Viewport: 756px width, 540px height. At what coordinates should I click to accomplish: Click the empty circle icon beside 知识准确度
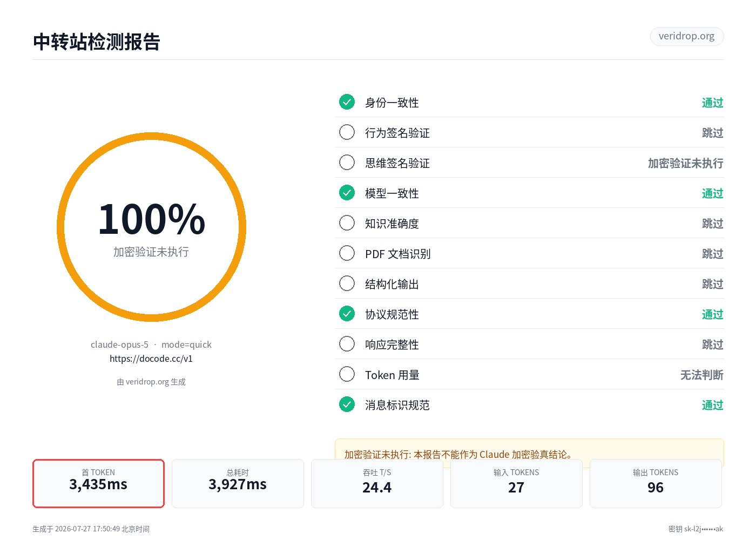pyautogui.click(x=347, y=223)
